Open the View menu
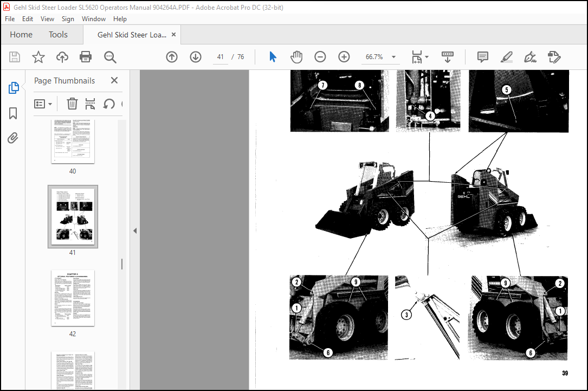The height and width of the screenshot is (391, 588). click(47, 19)
